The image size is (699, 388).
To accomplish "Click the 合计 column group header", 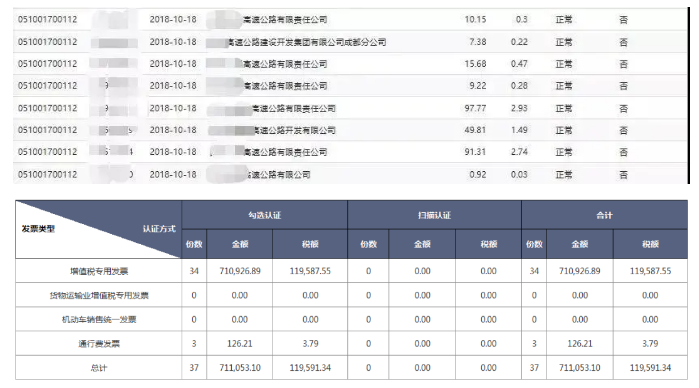I will point(604,215).
